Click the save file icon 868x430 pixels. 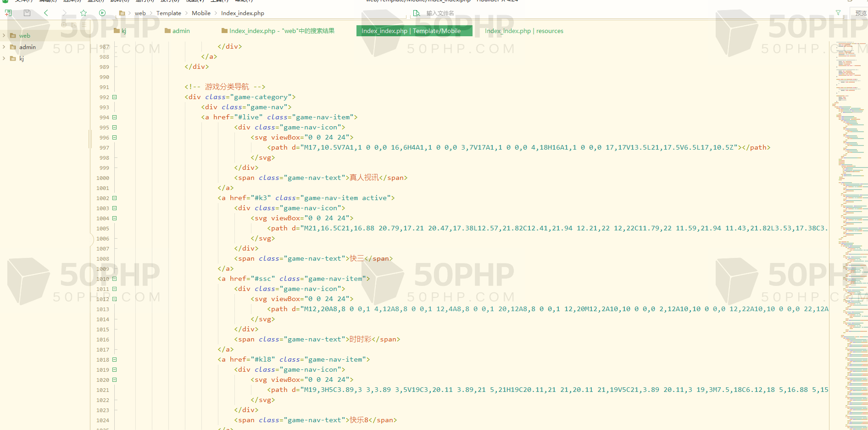[27, 13]
